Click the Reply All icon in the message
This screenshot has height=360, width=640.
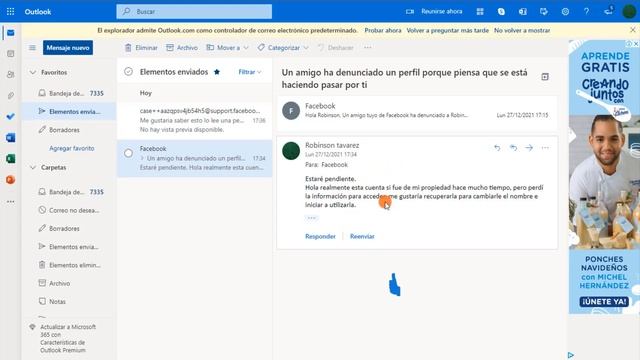tap(513, 148)
